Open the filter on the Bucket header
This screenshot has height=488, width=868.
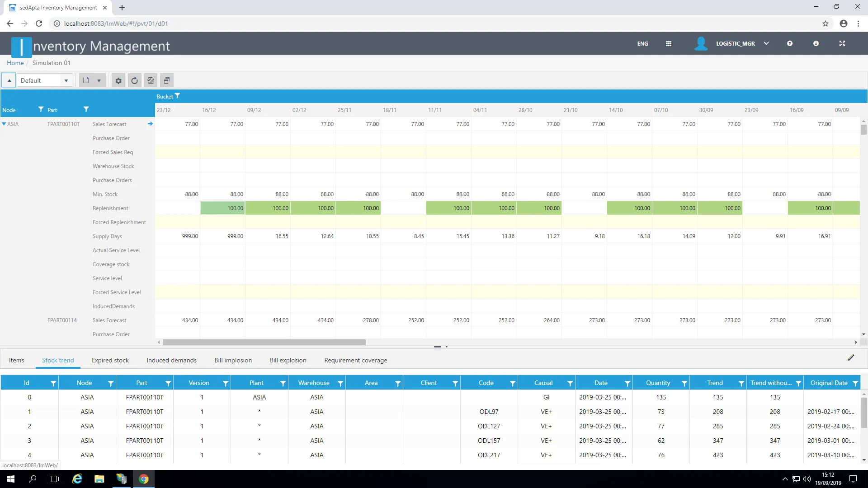[178, 96]
